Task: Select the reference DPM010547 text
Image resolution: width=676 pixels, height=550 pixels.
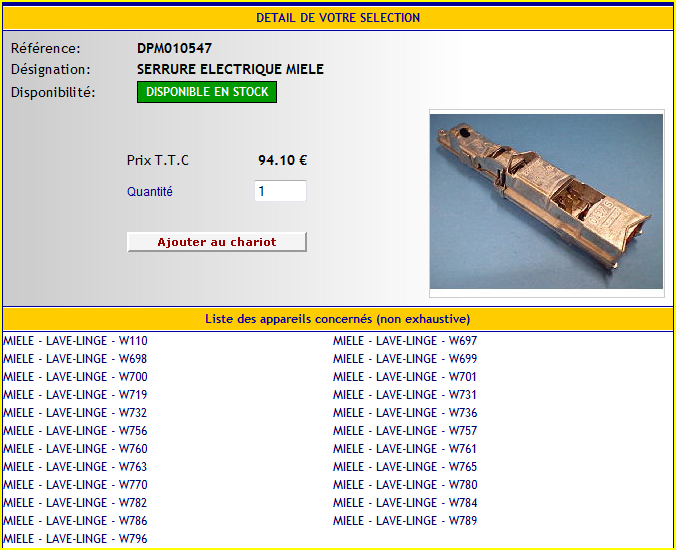Action: pos(175,48)
